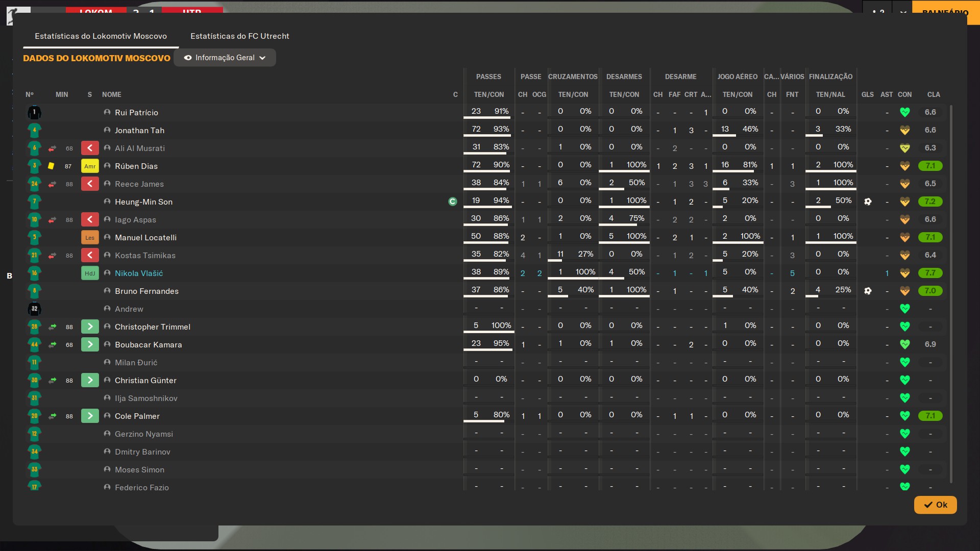Click the captain C badge for Heung-Min Son
Screen dimensions: 980x551
click(452, 202)
